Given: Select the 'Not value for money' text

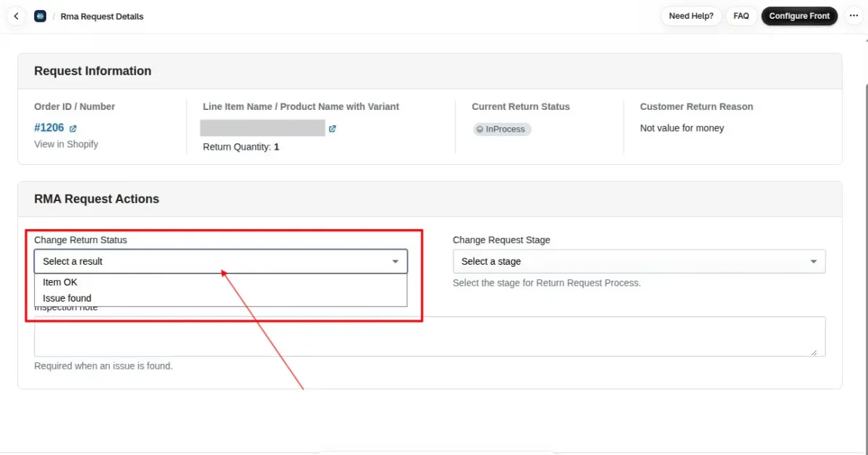Looking at the screenshot, I should tap(682, 128).
